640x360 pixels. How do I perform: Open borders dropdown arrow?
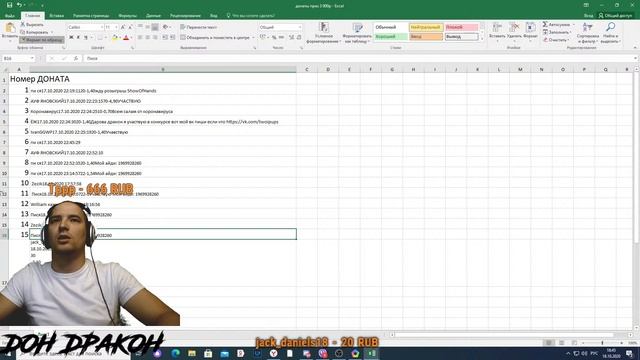(106, 38)
